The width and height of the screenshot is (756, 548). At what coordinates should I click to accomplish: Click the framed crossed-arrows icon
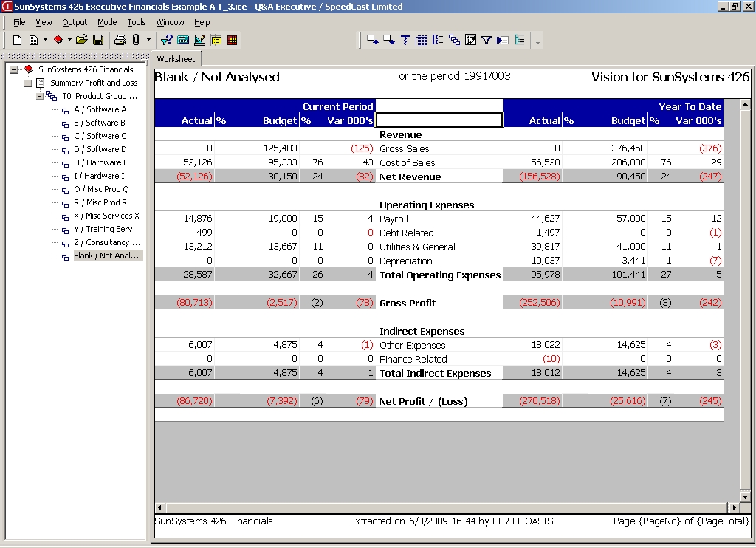[x=470, y=40]
